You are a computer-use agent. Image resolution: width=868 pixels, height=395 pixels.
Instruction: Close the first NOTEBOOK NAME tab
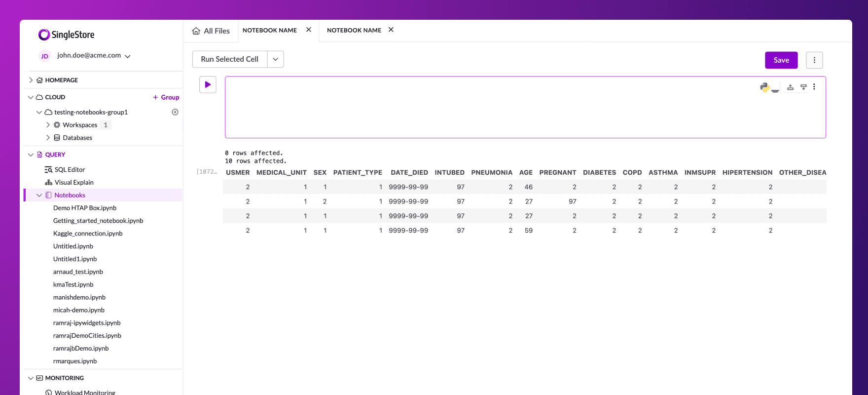pyautogui.click(x=309, y=30)
